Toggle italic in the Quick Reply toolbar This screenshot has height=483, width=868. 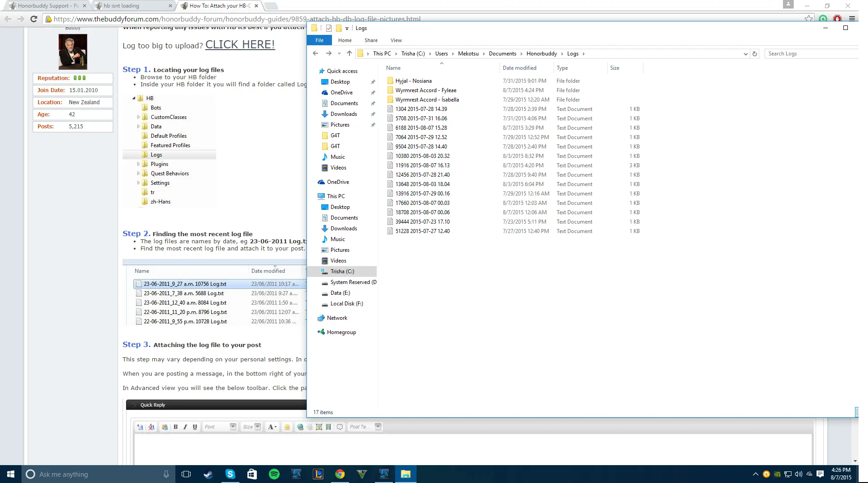tap(185, 427)
